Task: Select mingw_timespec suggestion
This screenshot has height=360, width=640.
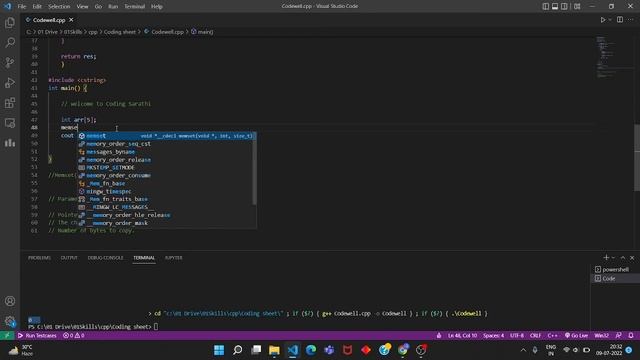Action: (x=165, y=191)
